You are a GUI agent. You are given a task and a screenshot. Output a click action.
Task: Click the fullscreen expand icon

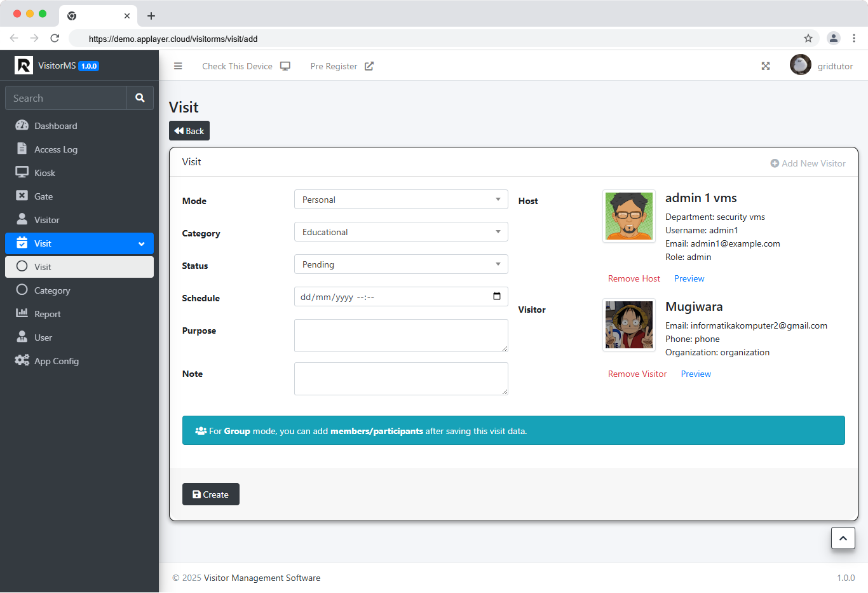pyautogui.click(x=766, y=66)
